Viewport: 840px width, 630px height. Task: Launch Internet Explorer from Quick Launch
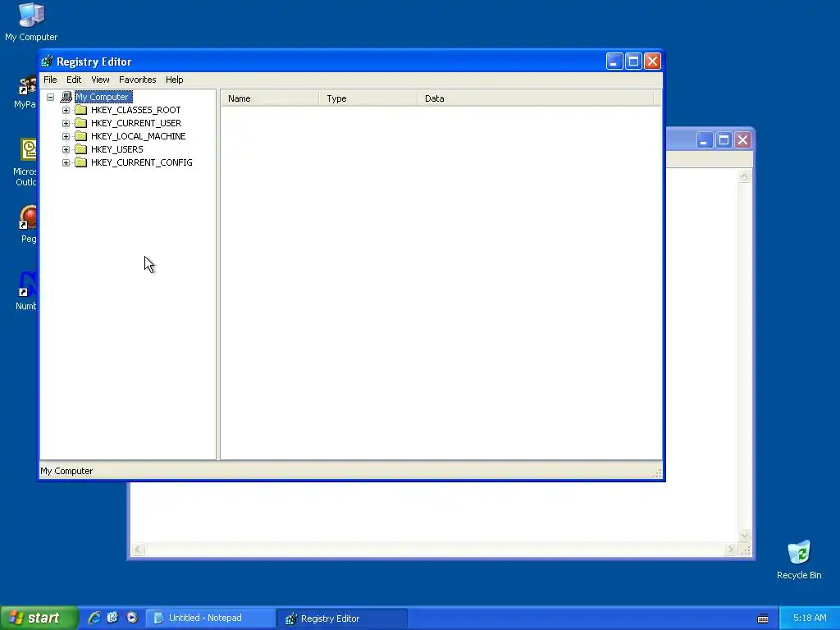click(x=94, y=618)
